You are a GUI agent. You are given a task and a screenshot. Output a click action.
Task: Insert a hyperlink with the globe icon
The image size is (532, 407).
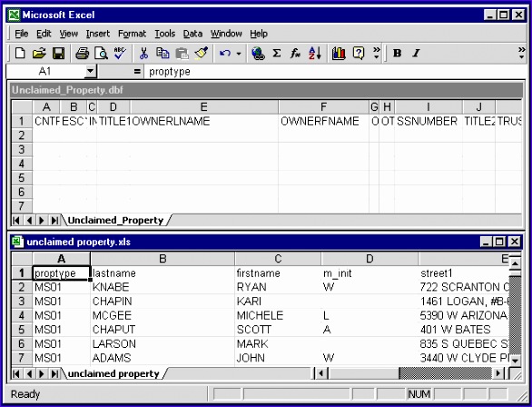point(258,54)
